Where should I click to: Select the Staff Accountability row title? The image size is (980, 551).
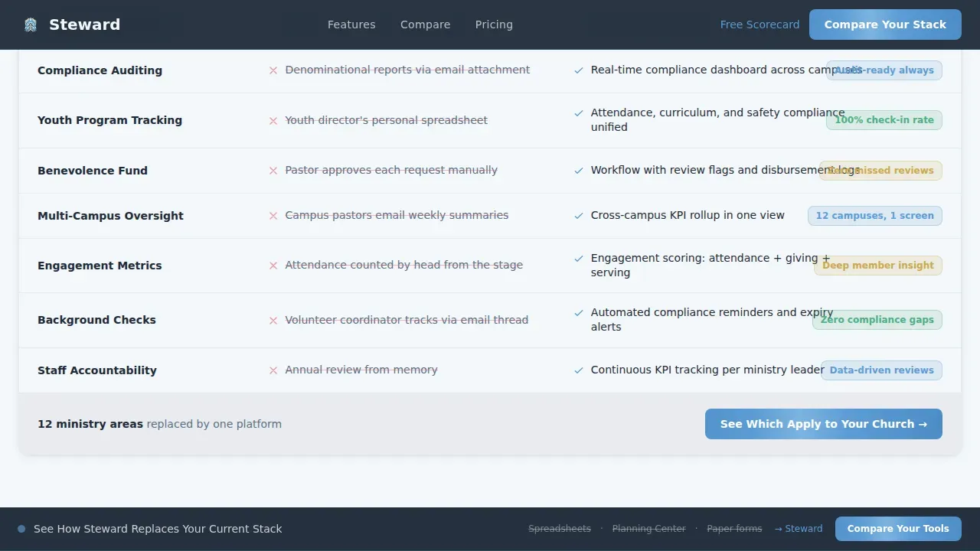[x=97, y=370]
